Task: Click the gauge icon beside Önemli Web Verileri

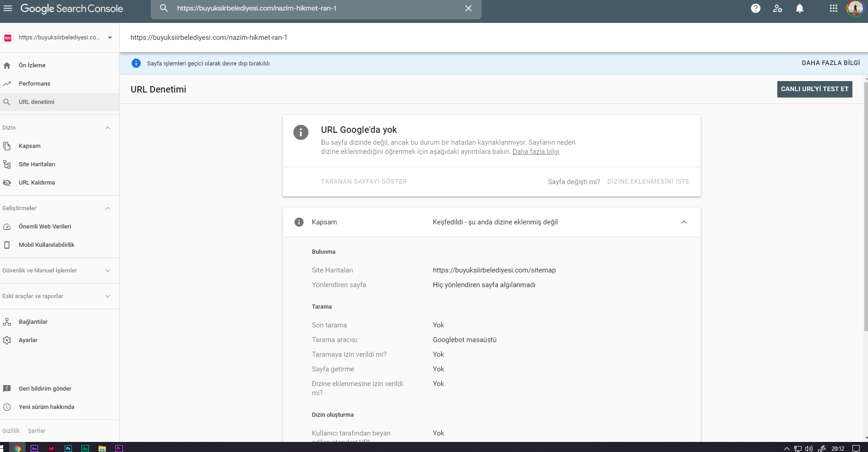Action: coord(7,227)
